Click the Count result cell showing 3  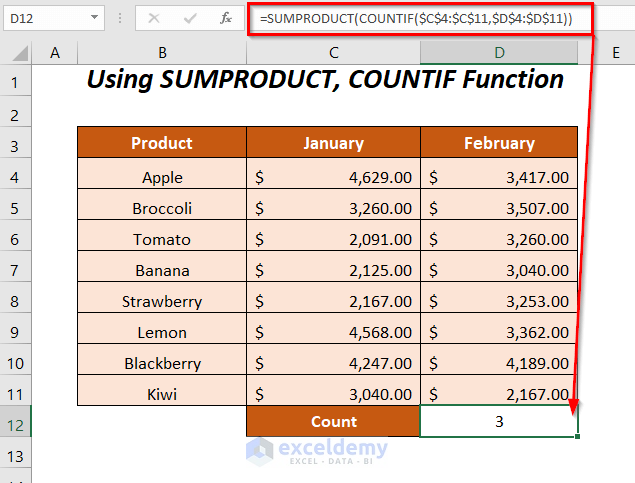tap(499, 421)
